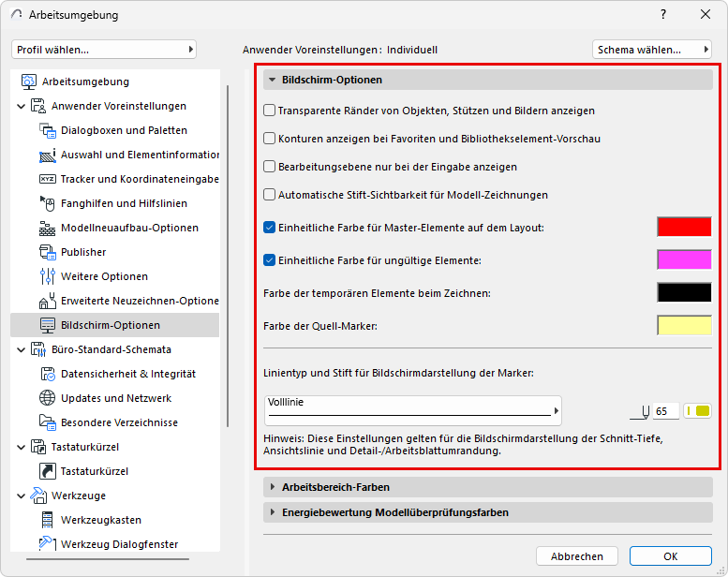Click the Fanghilfen und Hilfslinien mouse icon

click(x=48, y=203)
